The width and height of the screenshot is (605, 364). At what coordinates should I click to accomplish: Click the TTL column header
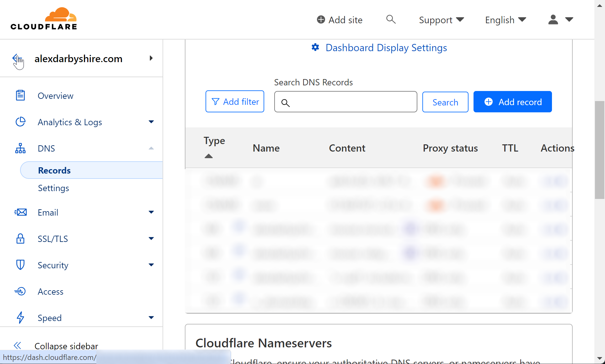tap(510, 148)
